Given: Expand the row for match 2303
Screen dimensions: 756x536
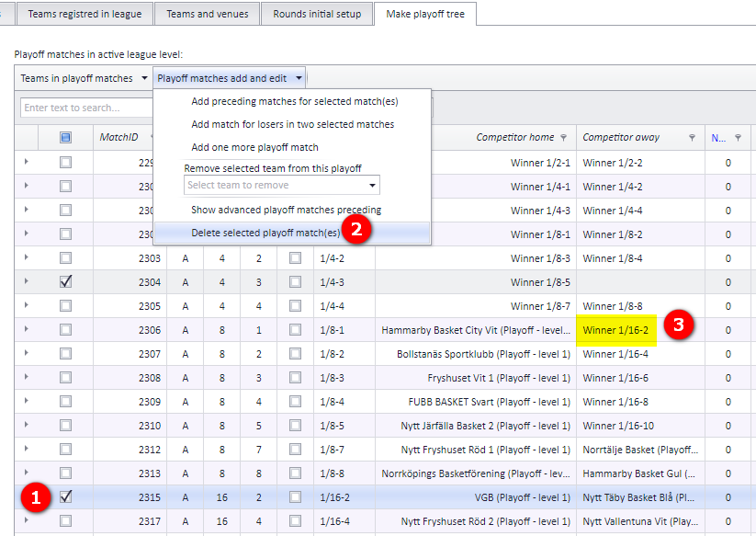Looking at the screenshot, I should click(x=27, y=257).
